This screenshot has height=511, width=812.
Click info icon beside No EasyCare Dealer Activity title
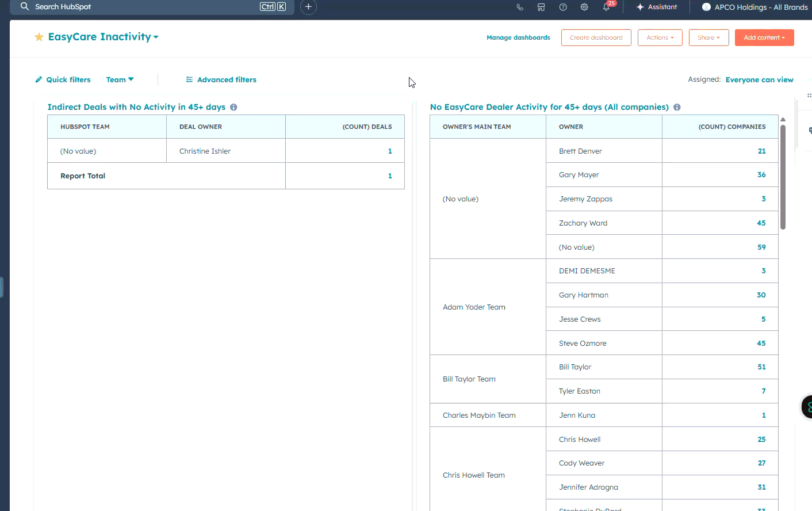click(x=677, y=107)
